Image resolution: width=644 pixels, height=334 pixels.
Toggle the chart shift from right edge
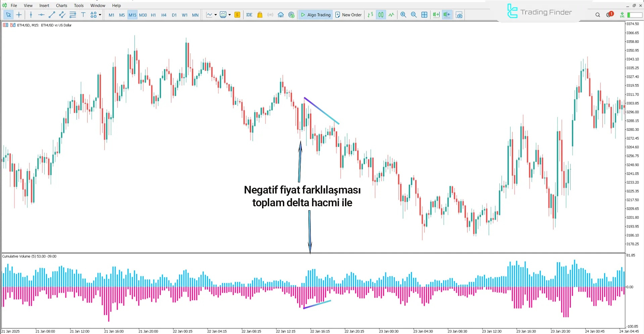[447, 15]
